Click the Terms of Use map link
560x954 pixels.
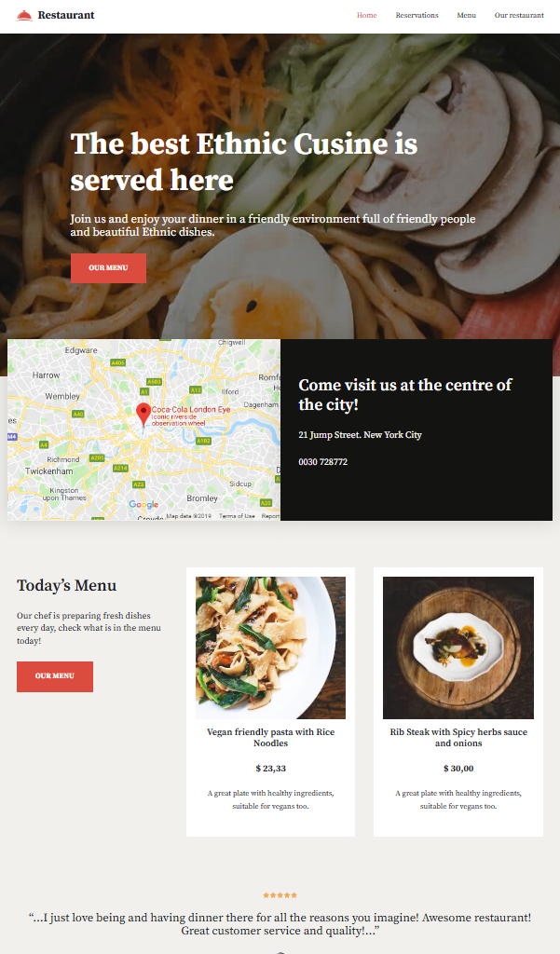237,516
